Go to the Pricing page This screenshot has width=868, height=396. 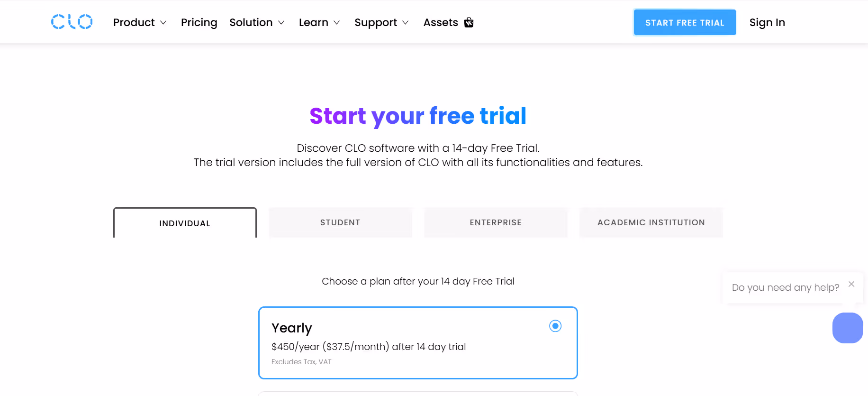click(x=199, y=22)
